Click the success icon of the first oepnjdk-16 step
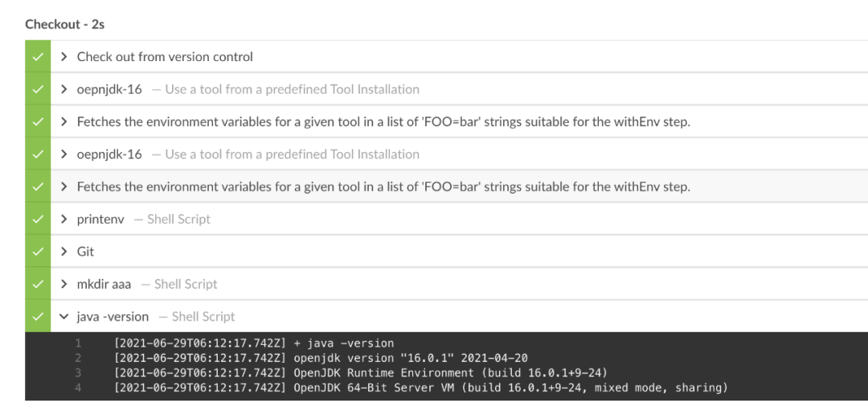Viewport: 868px width, 419px height. (x=37, y=89)
